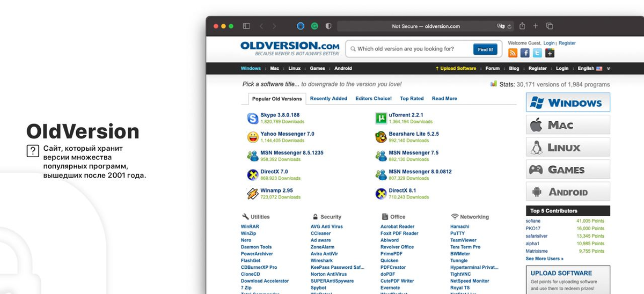644x294 pixels.
Task: Open the WinRAR link under Utilities
Action: 250,227
